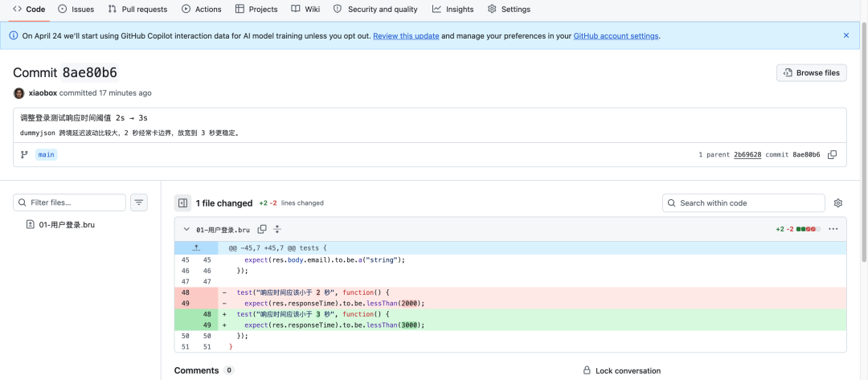Screen dimensions: 868x380
Task: Collapse the file tree sidebar panel
Action: pyautogui.click(x=182, y=203)
